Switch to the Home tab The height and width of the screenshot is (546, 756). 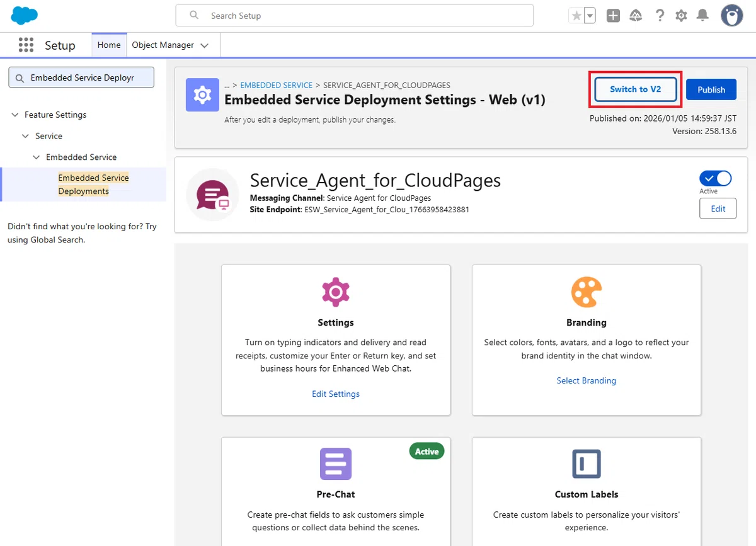tap(109, 45)
